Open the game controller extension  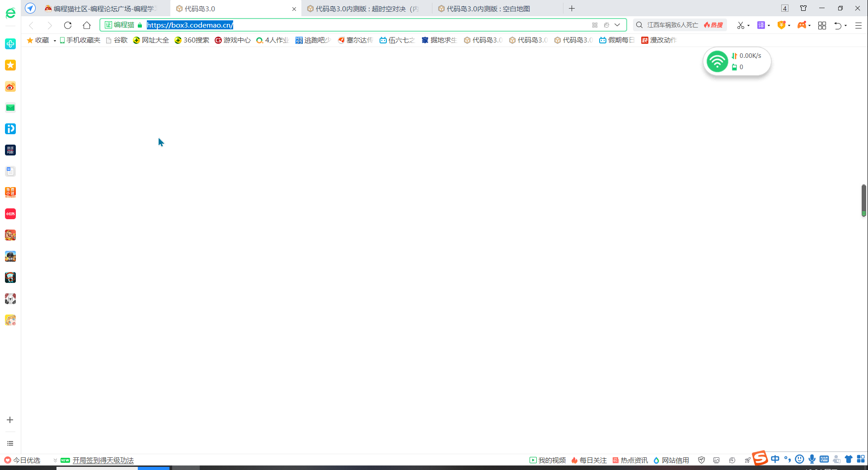click(x=802, y=25)
